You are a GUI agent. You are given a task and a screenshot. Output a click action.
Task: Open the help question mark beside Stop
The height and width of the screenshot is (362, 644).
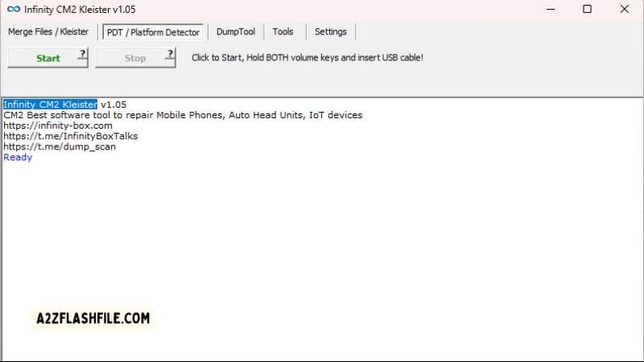171,53
